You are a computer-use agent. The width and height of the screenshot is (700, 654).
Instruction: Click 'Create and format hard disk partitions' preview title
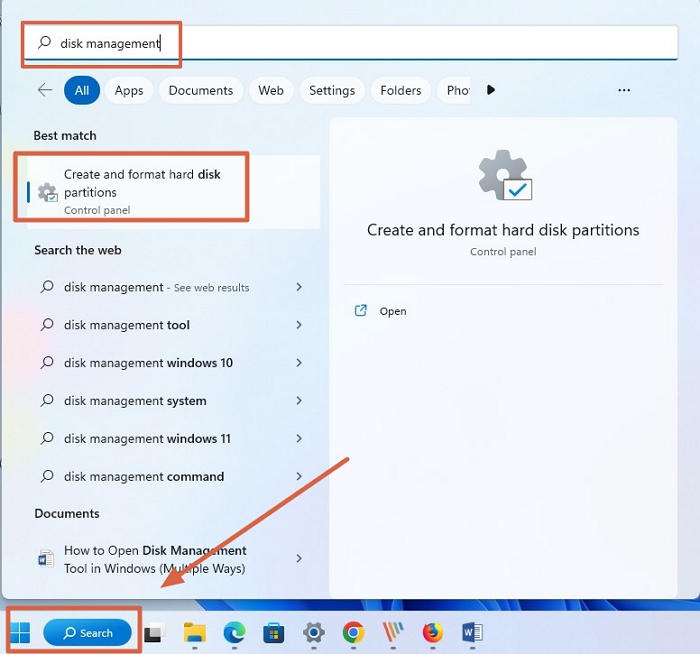click(503, 230)
